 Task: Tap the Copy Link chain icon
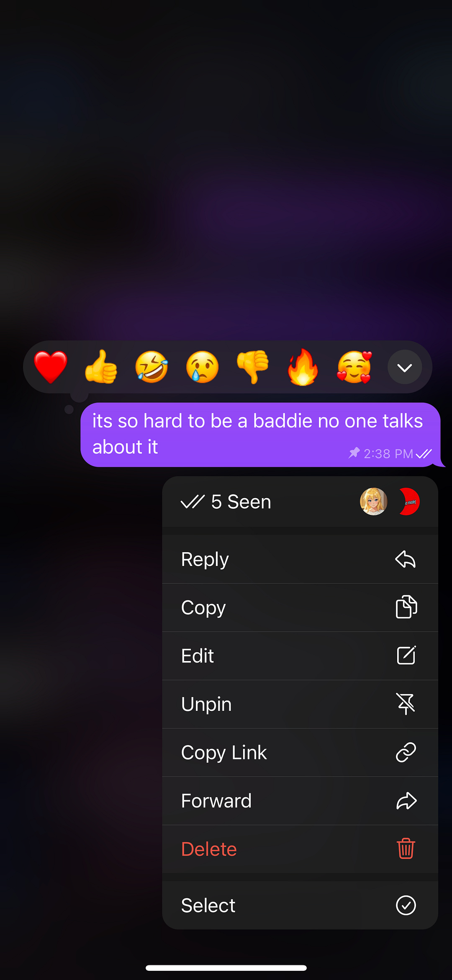click(x=406, y=752)
